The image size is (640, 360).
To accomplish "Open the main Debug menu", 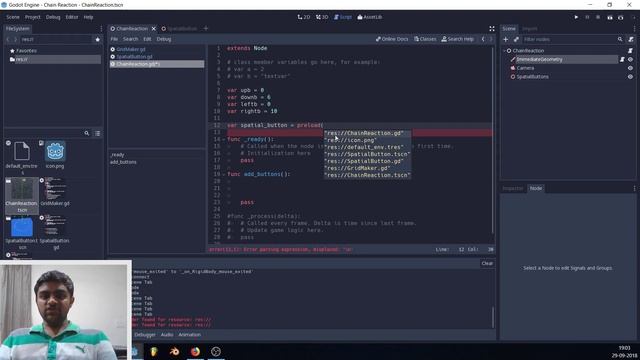I will click(x=53, y=17).
